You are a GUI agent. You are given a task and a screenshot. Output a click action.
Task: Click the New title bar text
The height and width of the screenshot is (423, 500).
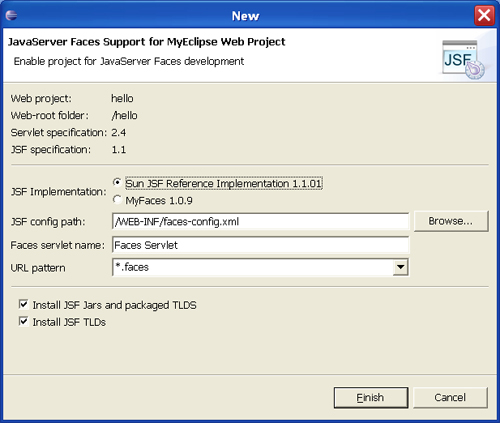(245, 16)
